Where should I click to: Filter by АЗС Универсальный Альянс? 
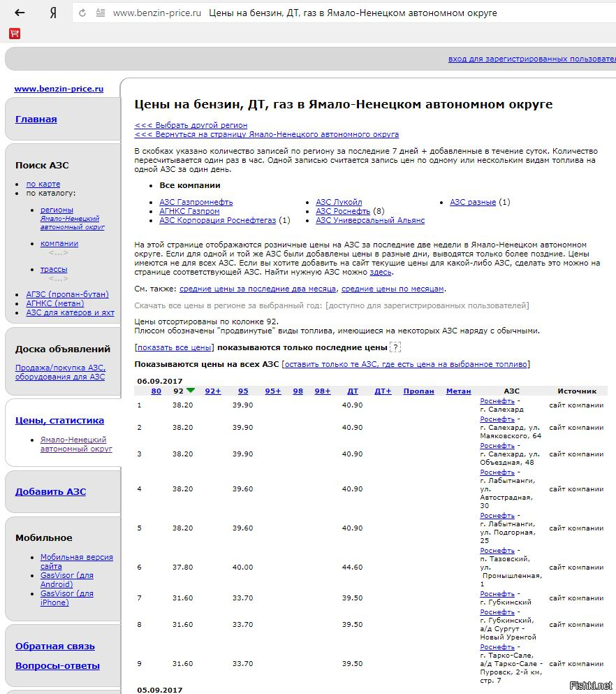pos(370,220)
